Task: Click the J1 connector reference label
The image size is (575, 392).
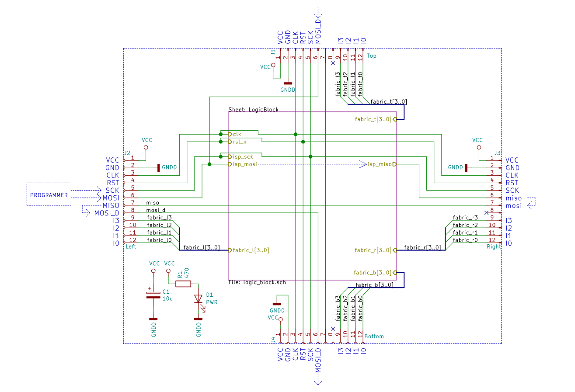Action: tap(273, 52)
